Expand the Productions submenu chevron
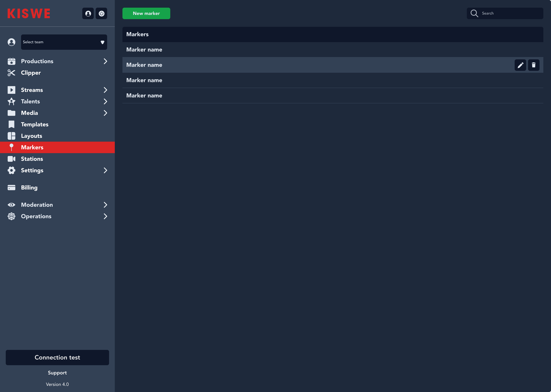 [105, 61]
